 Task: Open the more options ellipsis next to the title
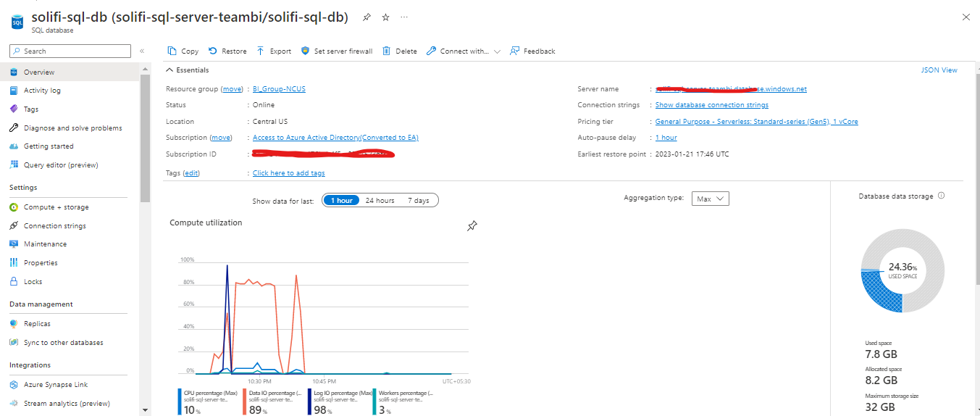tap(404, 17)
